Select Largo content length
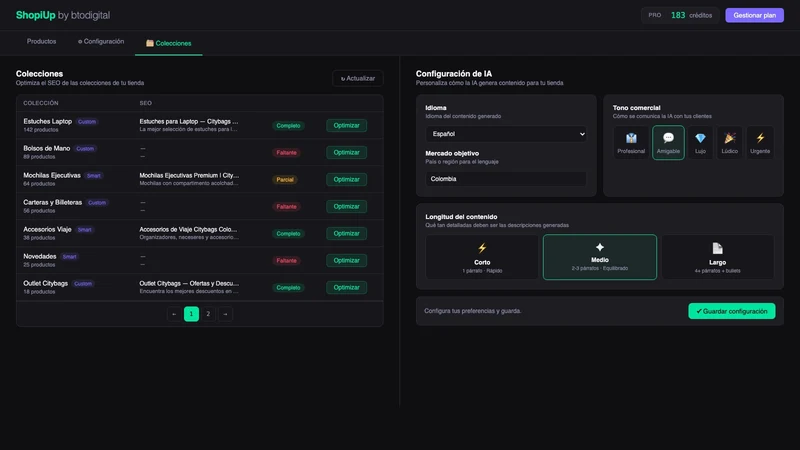Screen dimensions: 800x450 [717, 257]
